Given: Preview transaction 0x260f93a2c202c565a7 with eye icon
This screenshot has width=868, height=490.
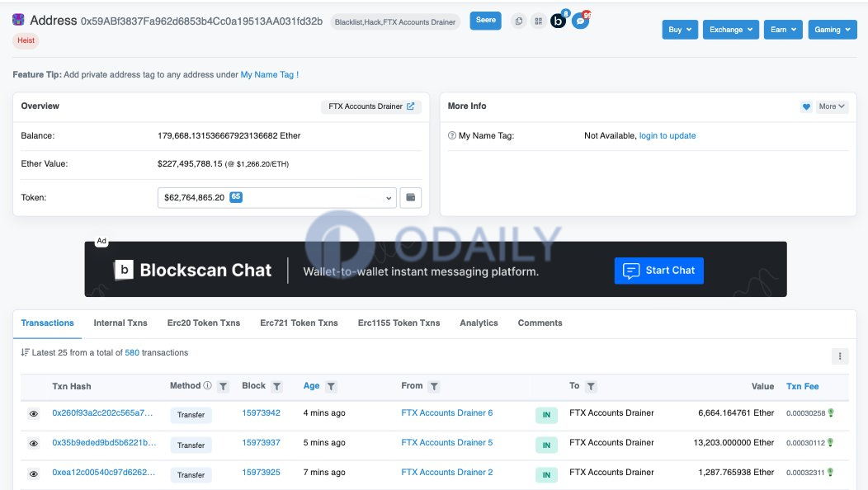Looking at the screenshot, I should point(34,413).
